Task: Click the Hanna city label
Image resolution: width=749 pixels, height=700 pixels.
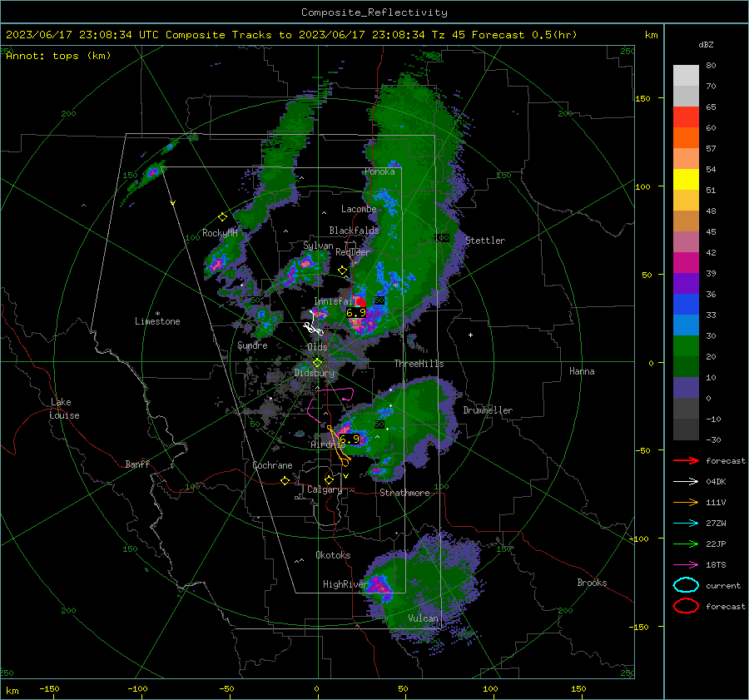Action: point(582,371)
